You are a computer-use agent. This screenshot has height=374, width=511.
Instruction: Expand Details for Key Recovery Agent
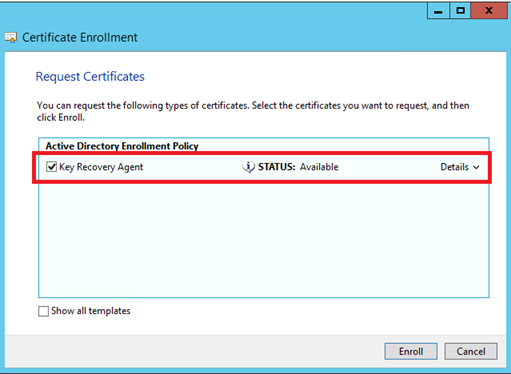click(x=460, y=167)
